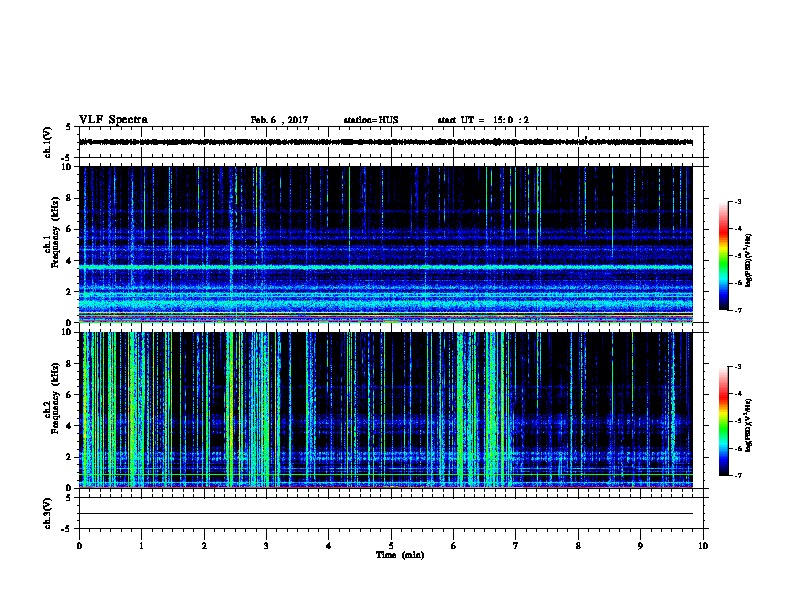This screenshot has width=792, height=612.
Task: Click time axis tick label "9"
Action: [640, 546]
